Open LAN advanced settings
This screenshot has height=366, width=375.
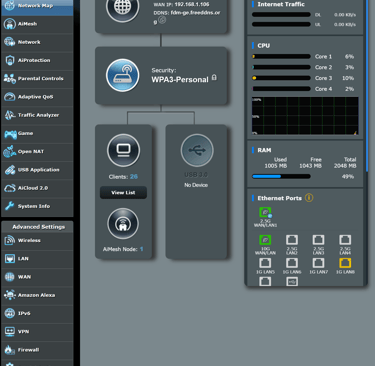pyautogui.click(x=37, y=259)
